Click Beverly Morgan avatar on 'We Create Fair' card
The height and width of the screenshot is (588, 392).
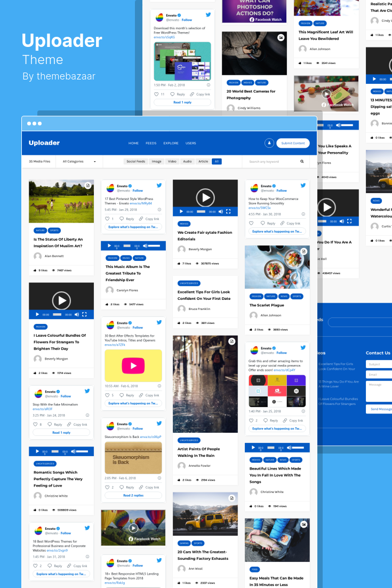tap(182, 249)
